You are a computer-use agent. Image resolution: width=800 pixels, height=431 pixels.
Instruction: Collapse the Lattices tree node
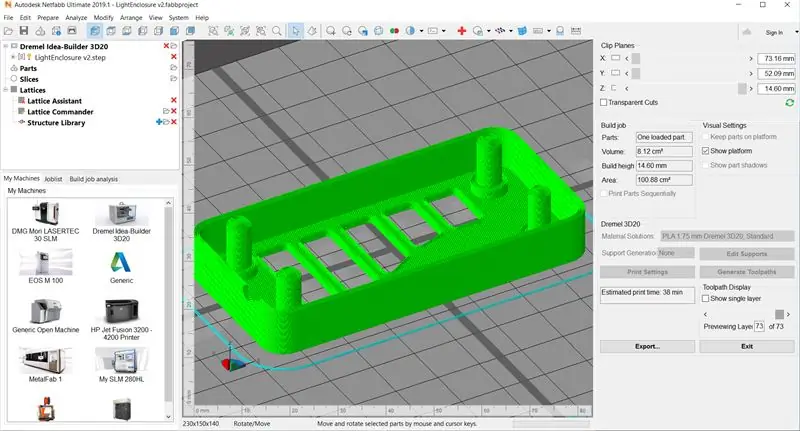pyautogui.click(x=6, y=90)
